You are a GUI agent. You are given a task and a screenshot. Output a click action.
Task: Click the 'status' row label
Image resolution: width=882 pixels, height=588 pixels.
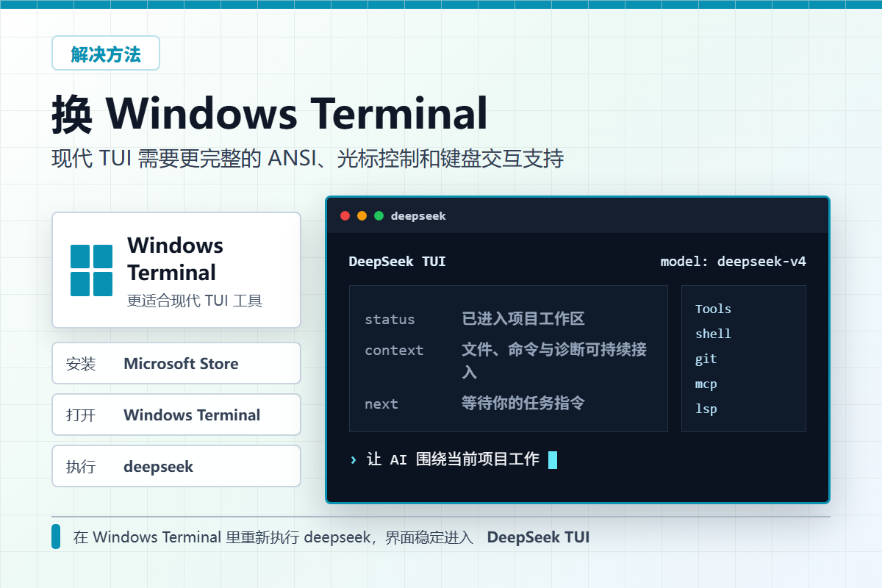click(390, 320)
